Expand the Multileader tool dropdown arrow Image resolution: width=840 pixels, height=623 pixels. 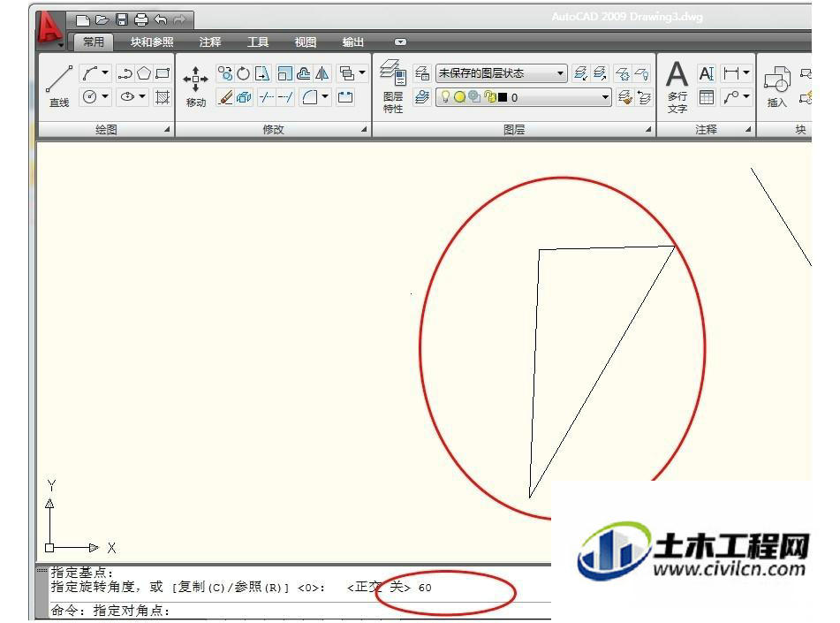pyautogui.click(x=745, y=96)
